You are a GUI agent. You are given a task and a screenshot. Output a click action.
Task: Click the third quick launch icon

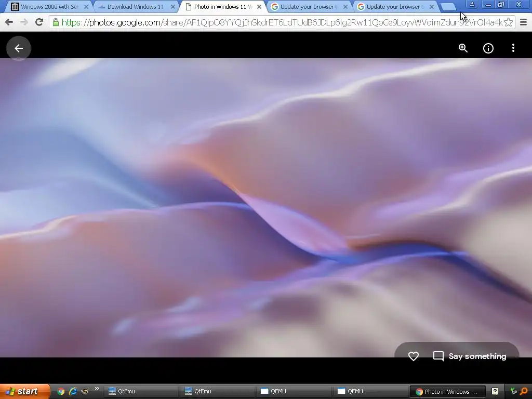pos(85,392)
